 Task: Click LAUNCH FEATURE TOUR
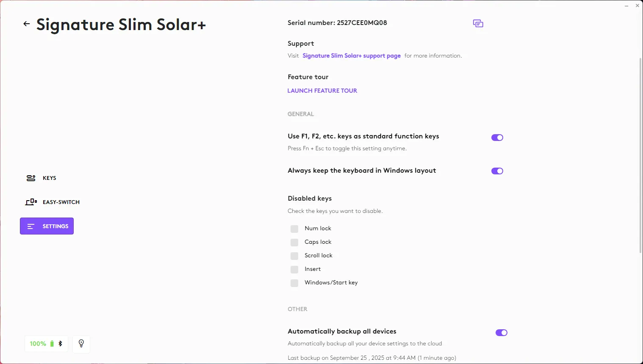tap(322, 91)
